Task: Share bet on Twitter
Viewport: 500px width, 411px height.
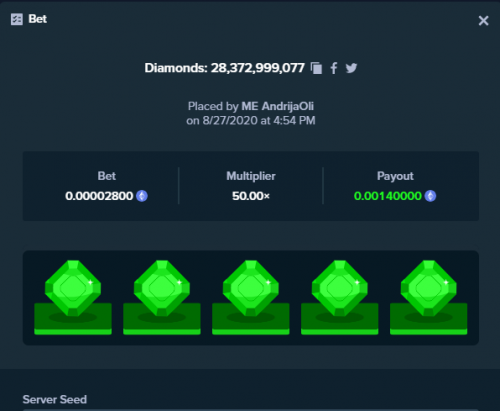Action: (x=351, y=68)
